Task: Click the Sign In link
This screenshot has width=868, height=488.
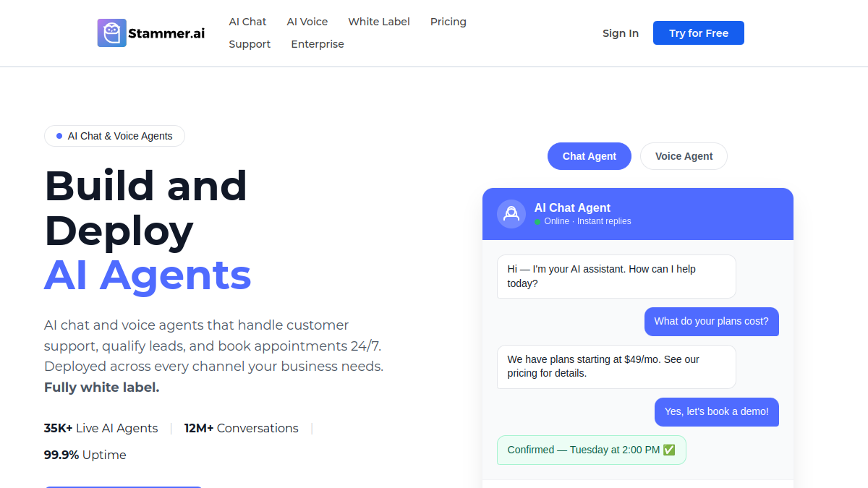Action: [x=621, y=33]
